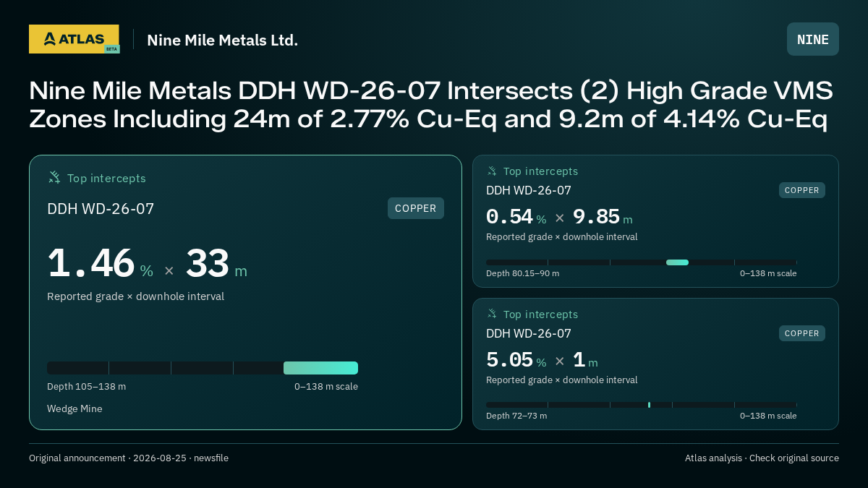Click the 9.85 m interval value

603,217
